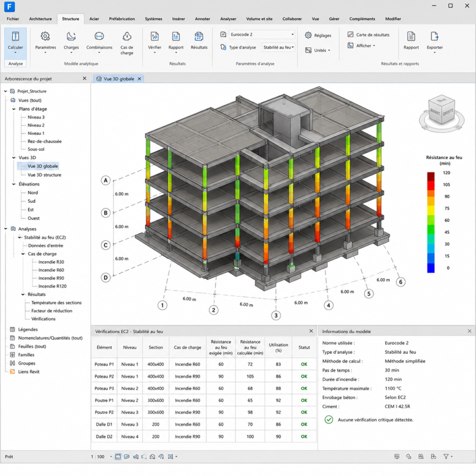This screenshot has height=476, width=476.
Task: Click the filter icon in status bar
Action: click(x=446, y=456)
